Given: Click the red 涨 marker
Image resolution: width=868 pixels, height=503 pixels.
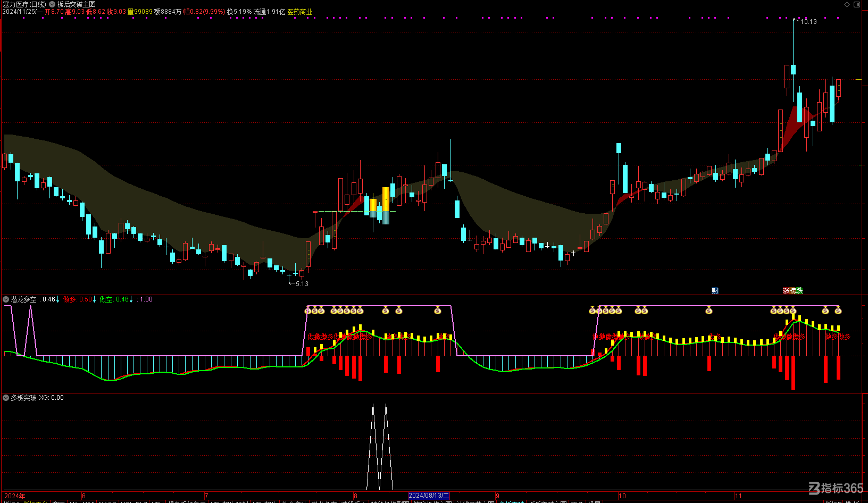Looking at the screenshot, I should 786,291.
